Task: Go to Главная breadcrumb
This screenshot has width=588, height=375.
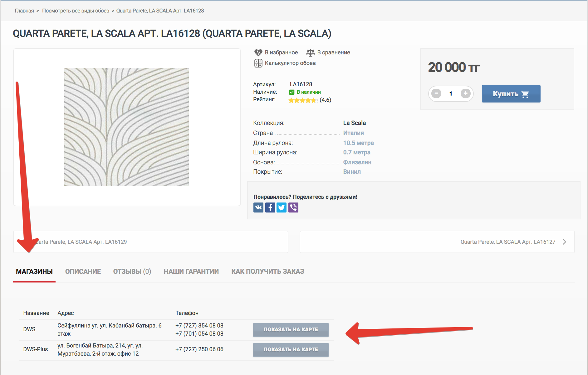Action: click(24, 11)
